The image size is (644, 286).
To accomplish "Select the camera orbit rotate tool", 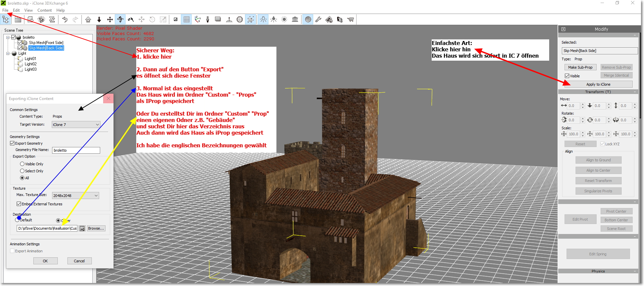I will (x=121, y=19).
